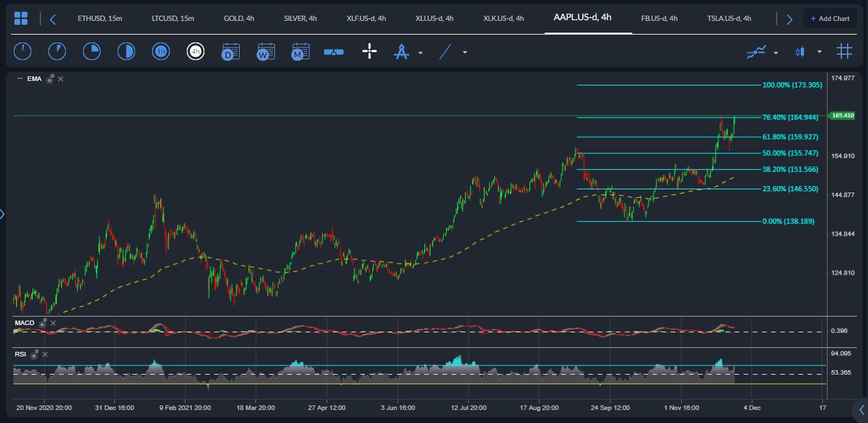The image size is (868, 423).
Task: Select the compass drawing tools icon
Action: click(x=401, y=52)
